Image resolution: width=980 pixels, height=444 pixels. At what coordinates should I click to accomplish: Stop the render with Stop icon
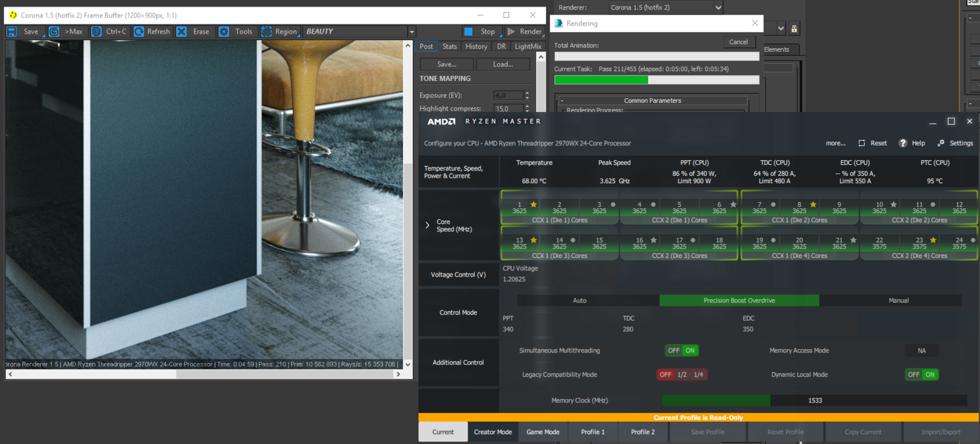click(468, 32)
